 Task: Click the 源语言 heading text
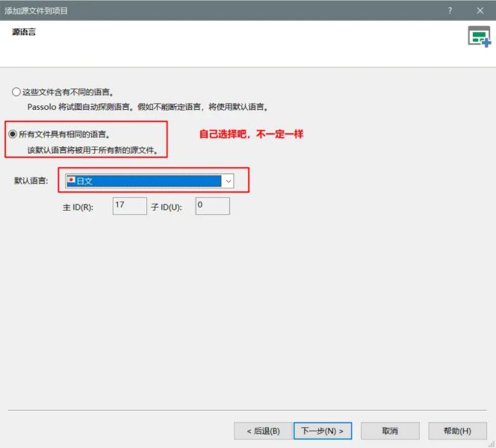tap(24, 32)
